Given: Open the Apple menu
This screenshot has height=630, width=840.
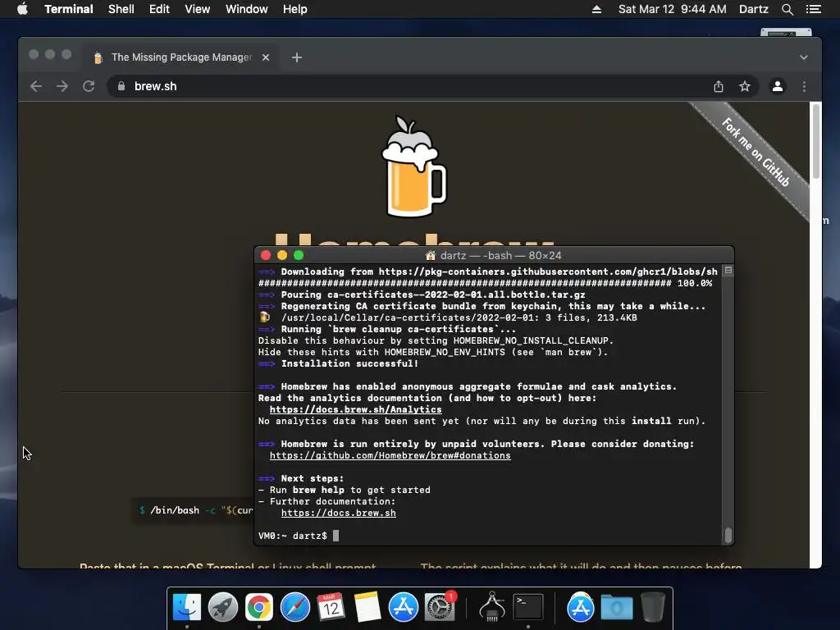Looking at the screenshot, I should click(22, 9).
